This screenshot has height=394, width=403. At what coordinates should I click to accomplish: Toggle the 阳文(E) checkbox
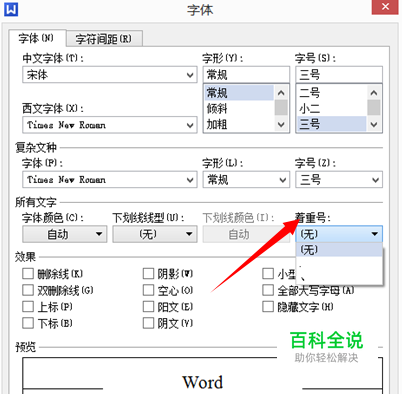(x=148, y=306)
